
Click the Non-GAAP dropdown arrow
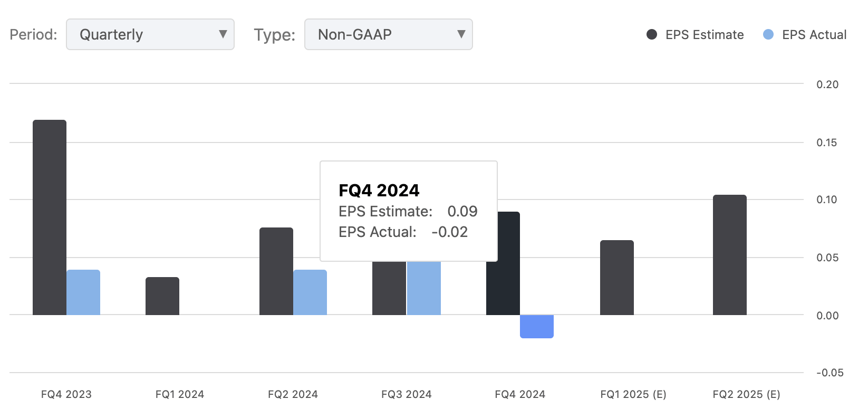point(461,34)
